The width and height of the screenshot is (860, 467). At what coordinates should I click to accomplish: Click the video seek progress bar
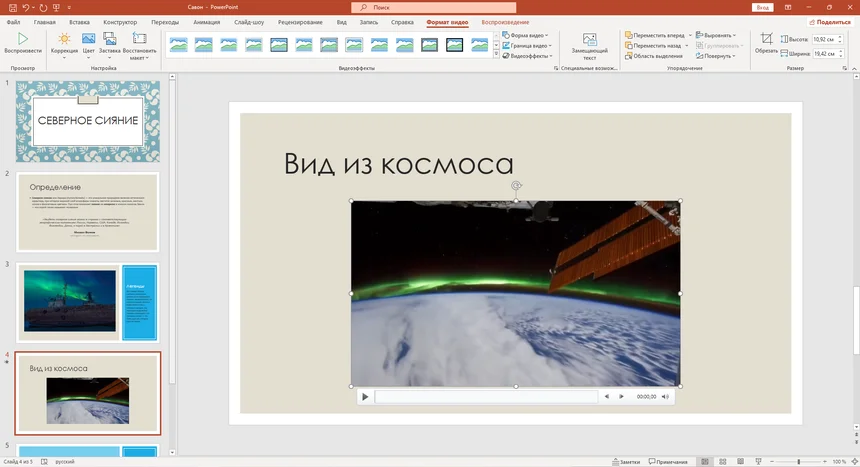click(486, 396)
